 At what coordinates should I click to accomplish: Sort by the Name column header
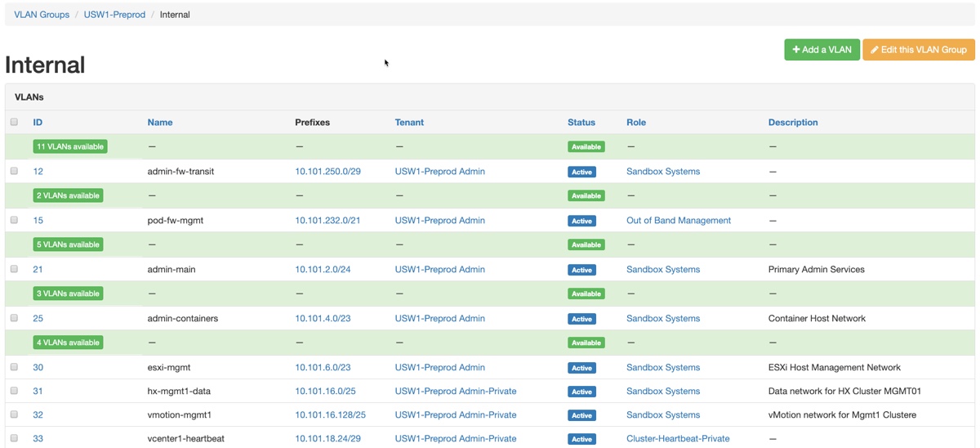coord(160,123)
